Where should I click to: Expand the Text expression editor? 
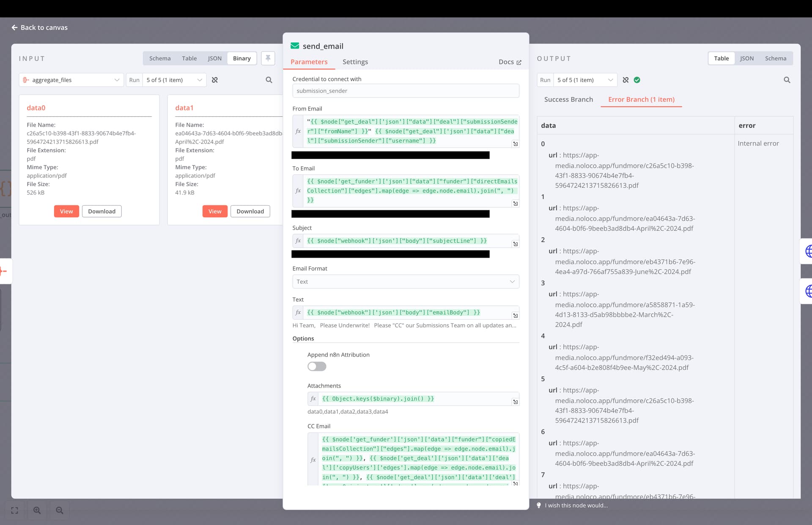coord(516,316)
